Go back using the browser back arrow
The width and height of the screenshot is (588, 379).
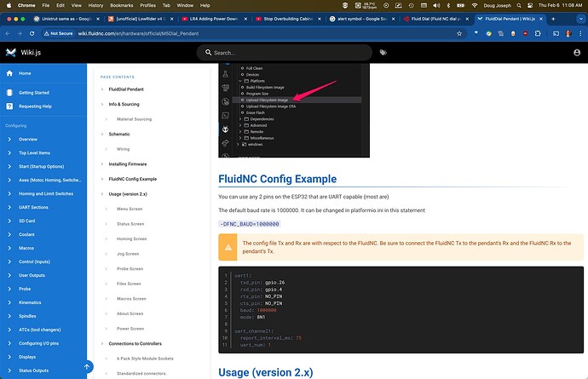[8, 33]
